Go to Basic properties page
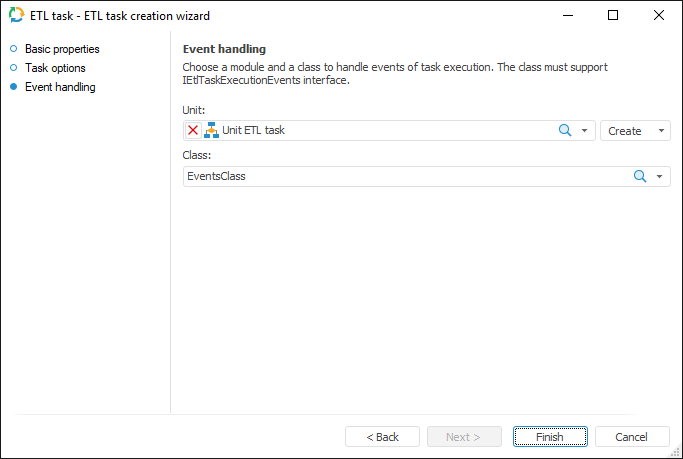The height and width of the screenshot is (459, 683). 62,49
